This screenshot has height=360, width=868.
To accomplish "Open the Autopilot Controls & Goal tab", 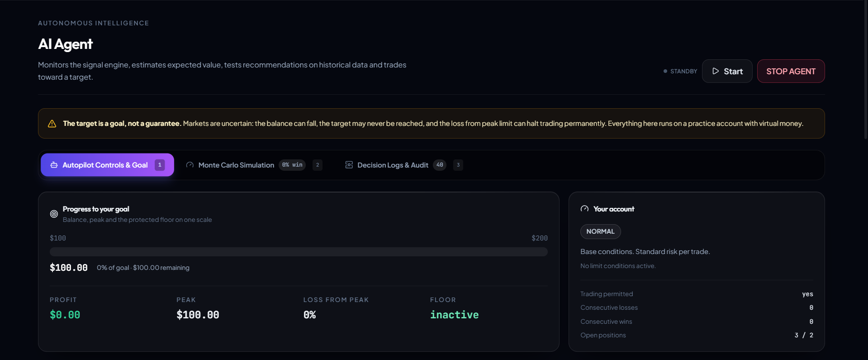I will (107, 165).
